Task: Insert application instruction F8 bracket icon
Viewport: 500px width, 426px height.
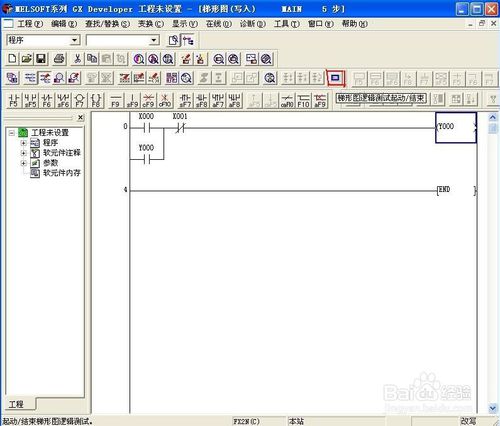Action: pos(96,100)
